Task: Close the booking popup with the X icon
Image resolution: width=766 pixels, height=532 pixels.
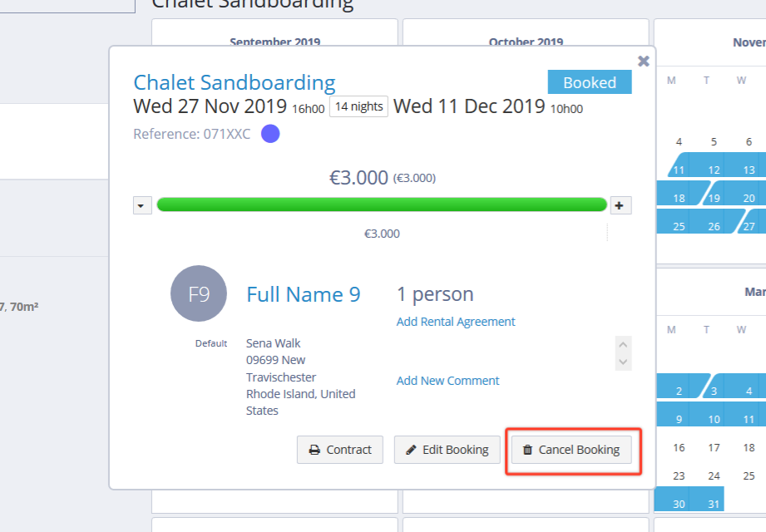Action: [x=644, y=61]
